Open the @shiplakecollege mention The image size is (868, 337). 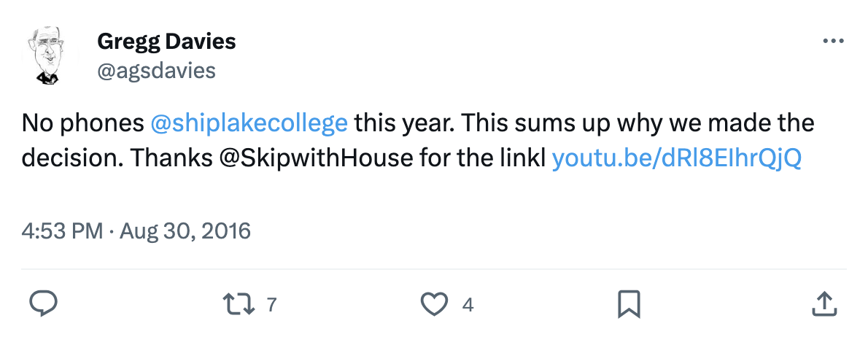pyautogui.click(x=249, y=123)
